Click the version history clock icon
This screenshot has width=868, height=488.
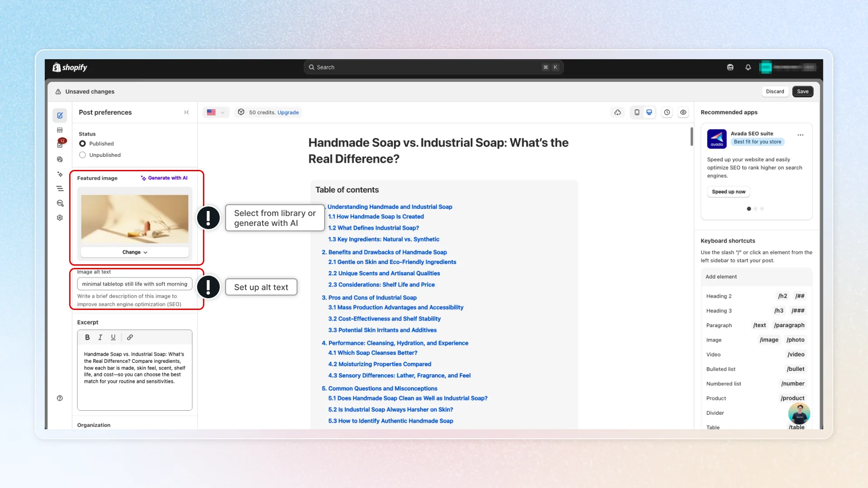pyautogui.click(x=667, y=113)
